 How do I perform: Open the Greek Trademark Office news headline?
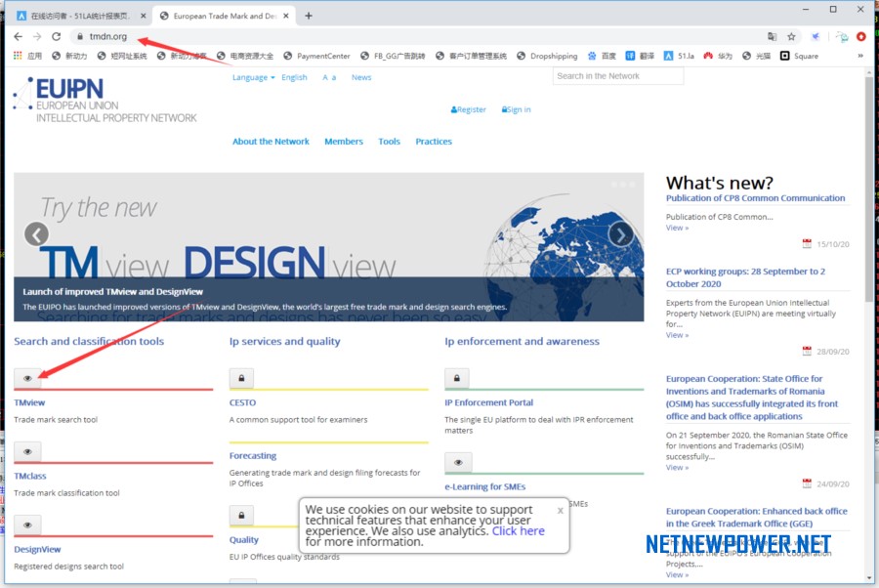click(x=756, y=518)
